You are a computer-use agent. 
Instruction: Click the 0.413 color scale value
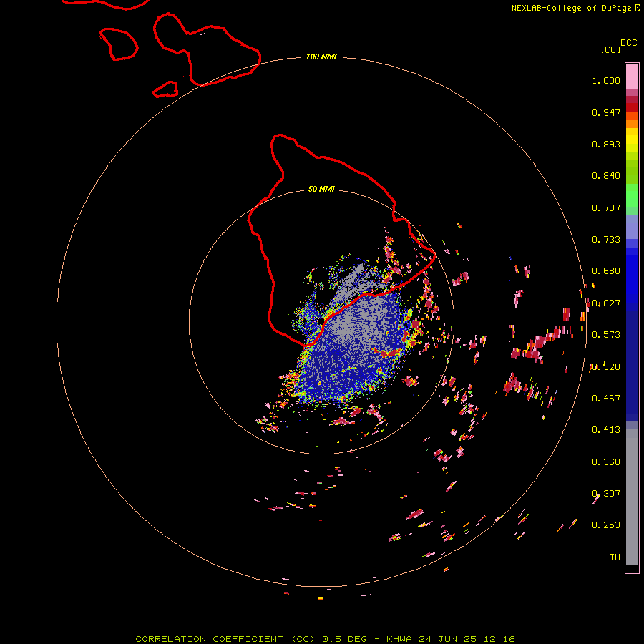(606, 430)
